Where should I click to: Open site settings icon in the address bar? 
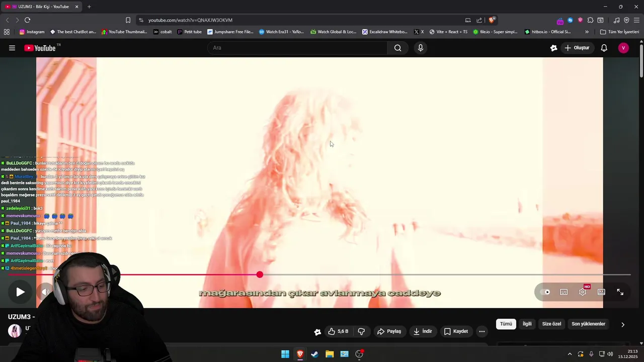coord(141,20)
